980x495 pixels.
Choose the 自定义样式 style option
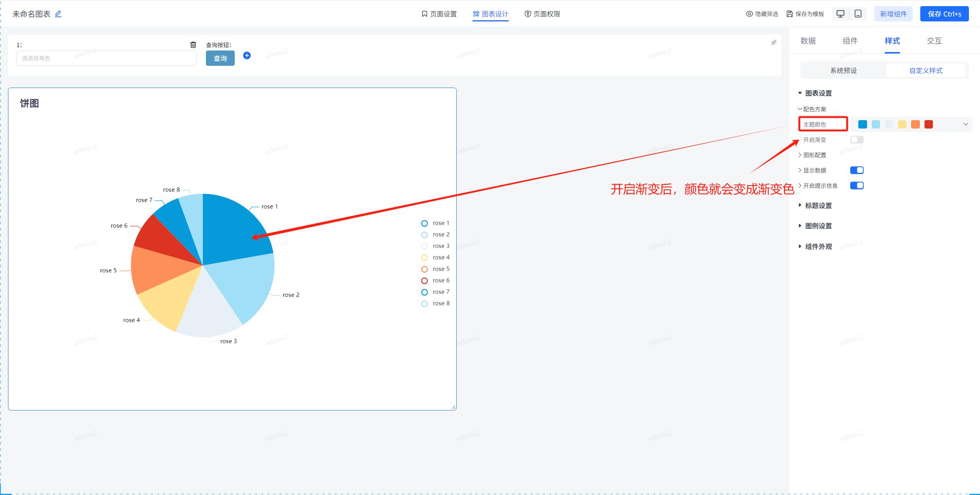click(926, 70)
